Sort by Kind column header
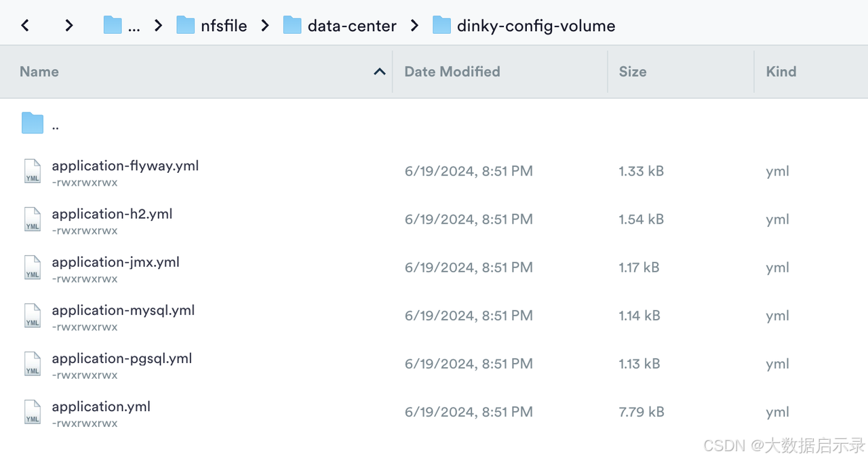The width and height of the screenshot is (868, 460). [781, 72]
